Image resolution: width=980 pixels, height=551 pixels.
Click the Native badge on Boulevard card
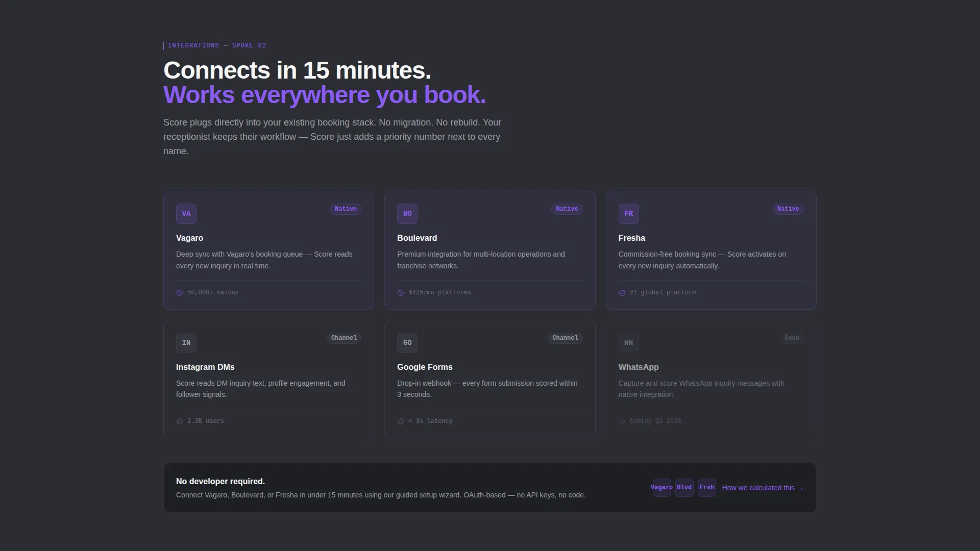tap(567, 209)
